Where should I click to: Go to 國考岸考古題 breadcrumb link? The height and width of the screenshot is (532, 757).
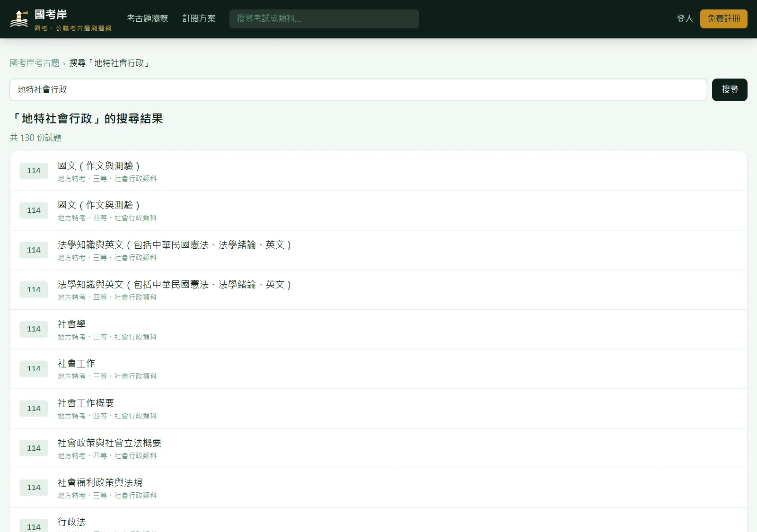[35, 63]
